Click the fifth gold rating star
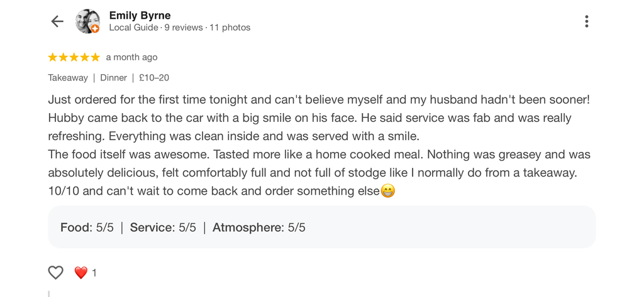 (96, 57)
